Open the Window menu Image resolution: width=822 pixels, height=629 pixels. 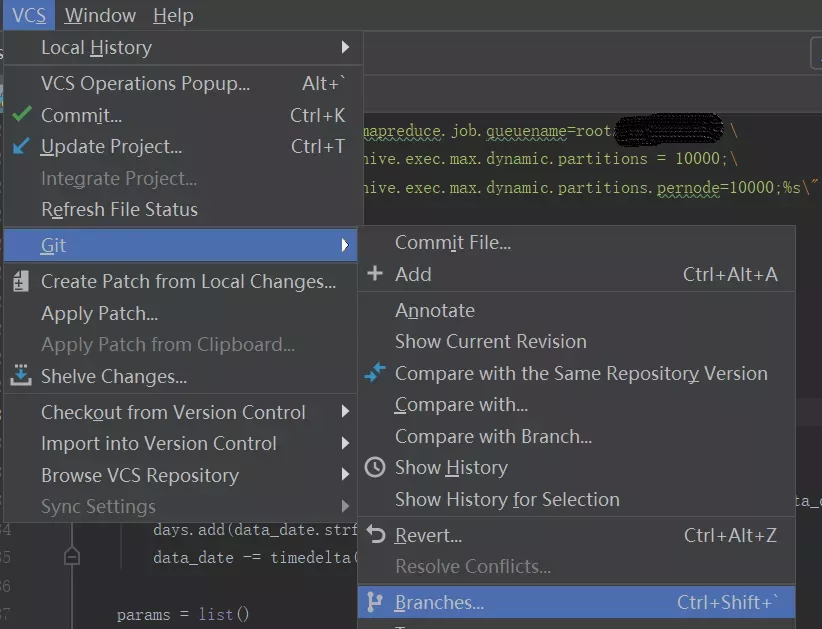100,15
